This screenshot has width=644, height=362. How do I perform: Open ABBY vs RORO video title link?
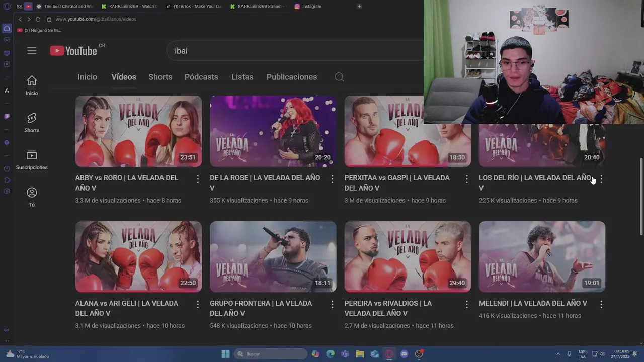[127, 183]
